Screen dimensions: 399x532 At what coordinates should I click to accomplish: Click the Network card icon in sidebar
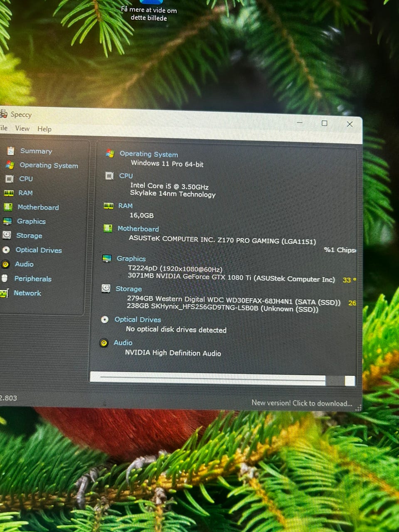tap(4, 293)
